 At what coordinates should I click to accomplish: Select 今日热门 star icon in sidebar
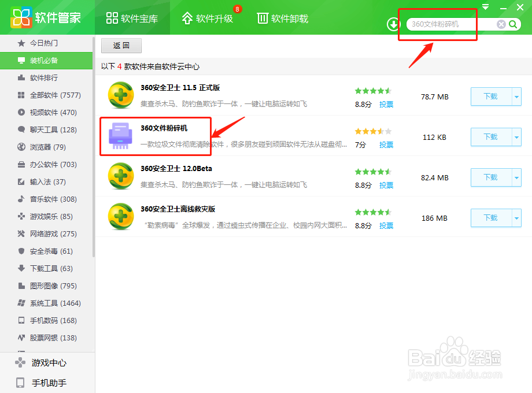(x=21, y=43)
